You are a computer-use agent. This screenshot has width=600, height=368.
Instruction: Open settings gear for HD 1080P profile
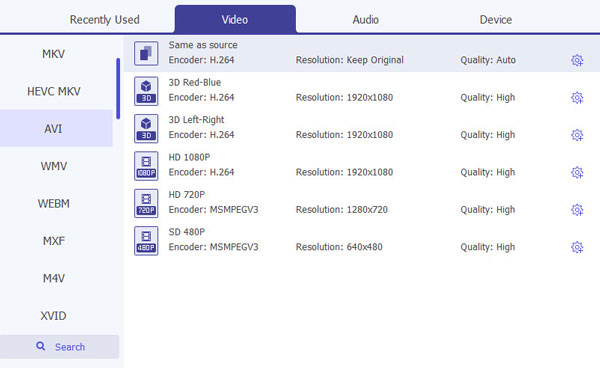tap(577, 173)
